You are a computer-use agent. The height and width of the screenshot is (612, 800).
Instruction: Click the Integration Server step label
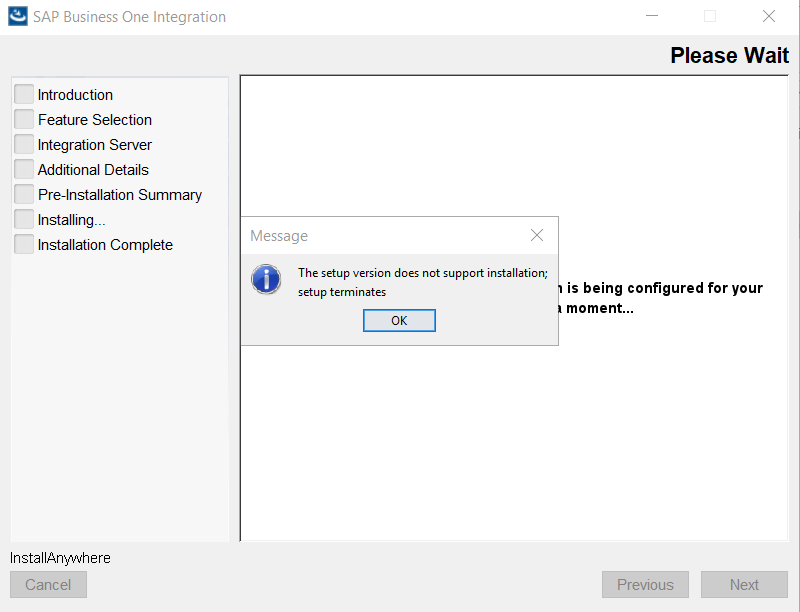pyautogui.click(x=95, y=145)
